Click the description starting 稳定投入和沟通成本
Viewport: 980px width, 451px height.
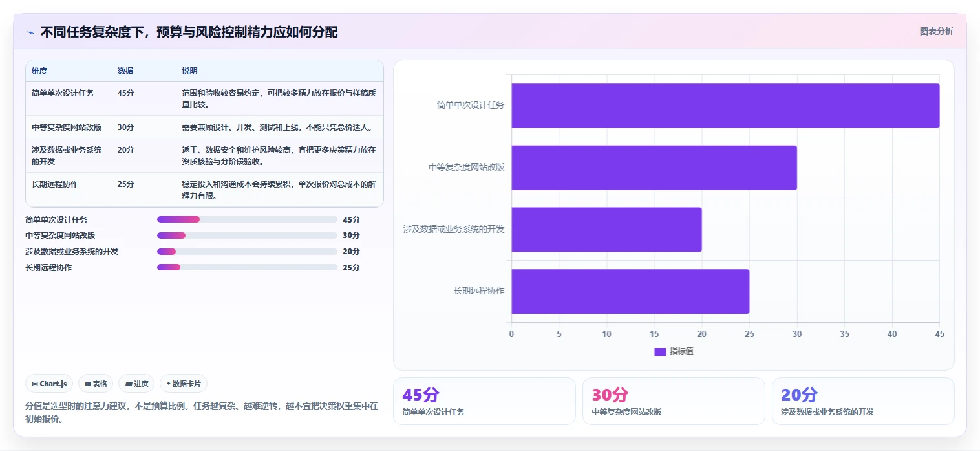[x=279, y=190]
